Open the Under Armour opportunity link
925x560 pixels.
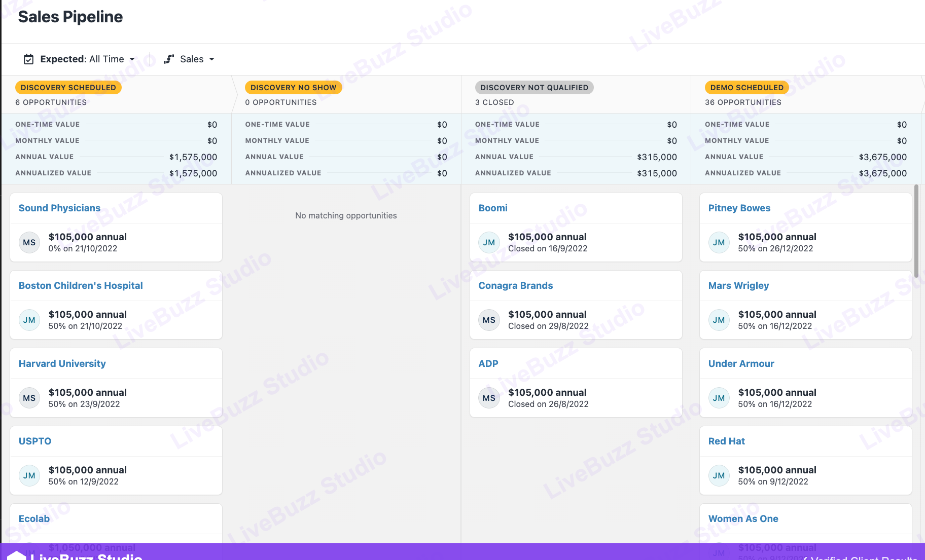pos(741,364)
